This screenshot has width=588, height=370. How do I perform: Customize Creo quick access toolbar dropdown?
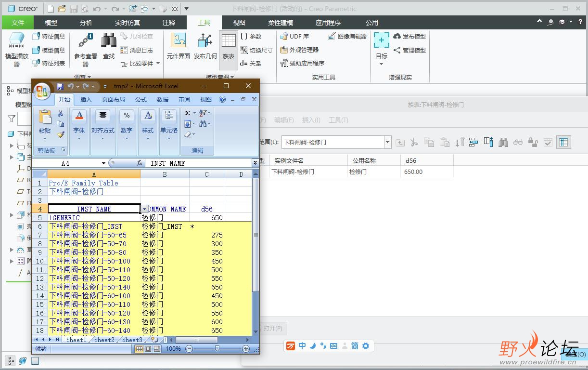tap(187, 9)
